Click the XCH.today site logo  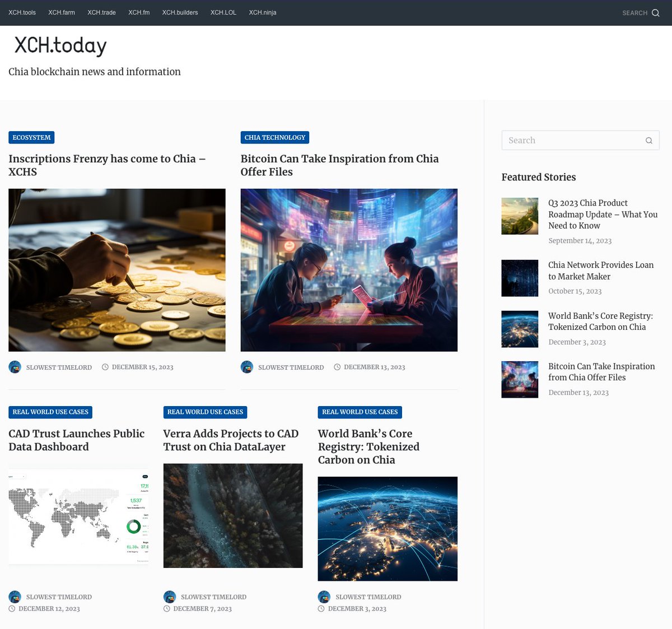(60, 45)
